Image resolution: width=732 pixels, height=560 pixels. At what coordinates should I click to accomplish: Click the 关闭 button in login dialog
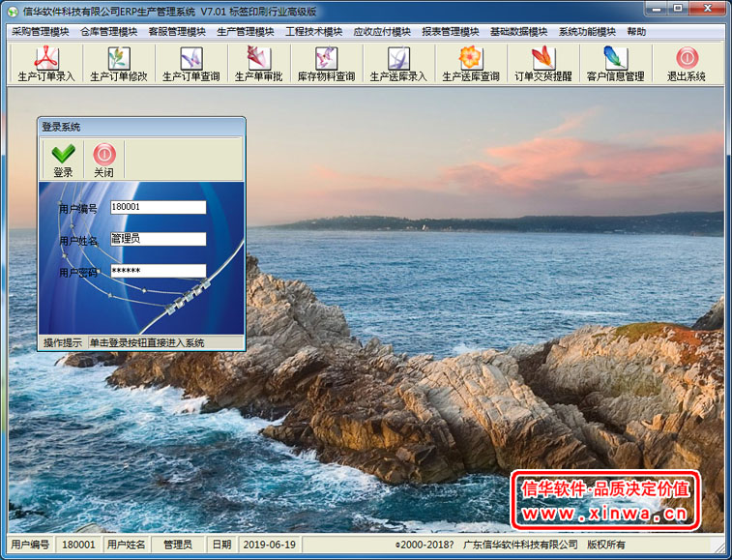[104, 161]
